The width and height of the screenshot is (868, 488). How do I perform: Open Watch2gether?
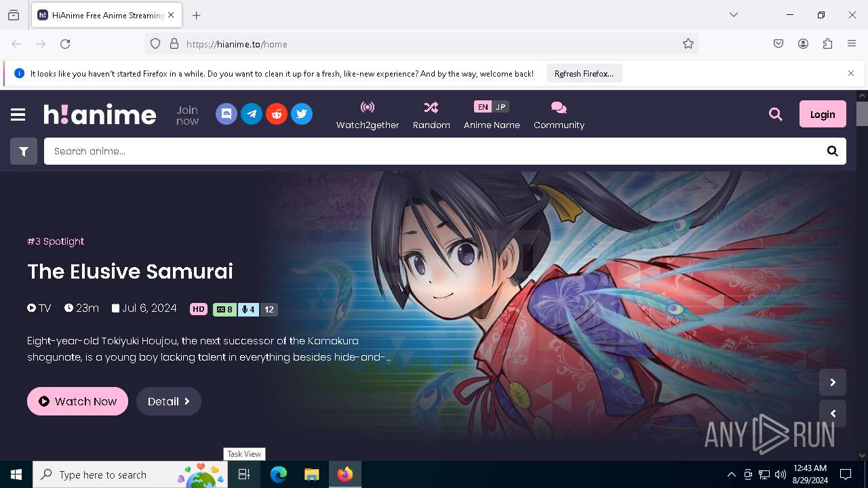(x=368, y=115)
